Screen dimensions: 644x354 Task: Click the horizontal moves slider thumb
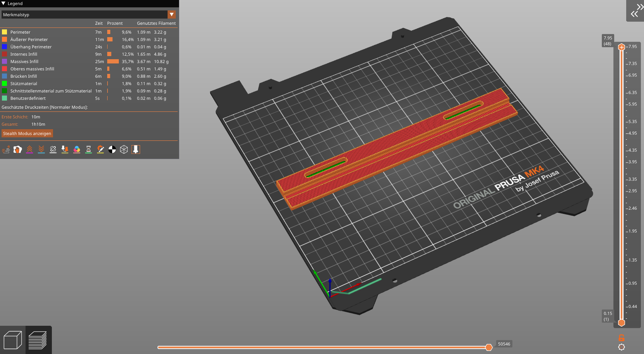(489, 347)
